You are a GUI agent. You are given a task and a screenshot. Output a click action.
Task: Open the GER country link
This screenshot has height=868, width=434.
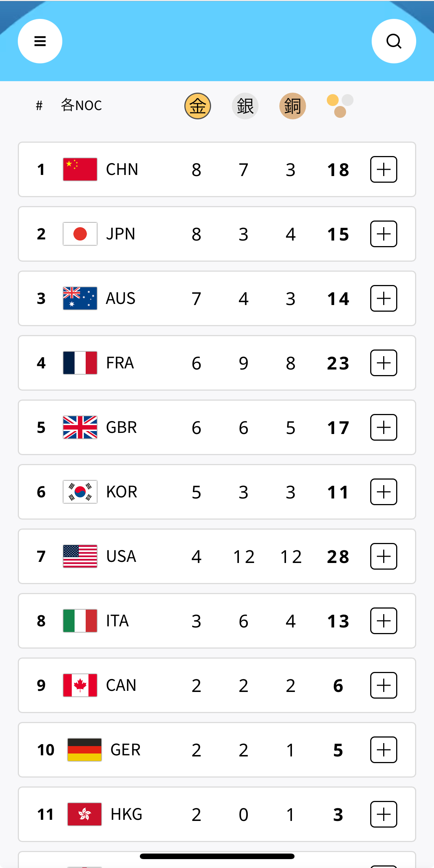point(125,750)
